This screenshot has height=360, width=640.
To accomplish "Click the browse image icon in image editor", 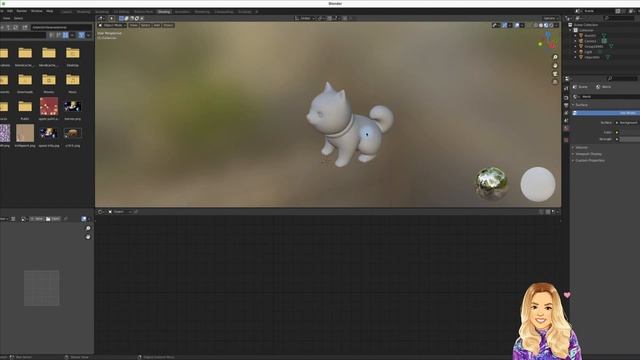I will click(x=24, y=219).
